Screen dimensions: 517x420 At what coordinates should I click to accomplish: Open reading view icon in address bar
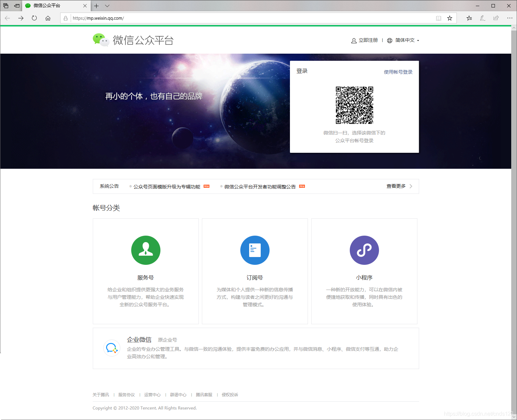pyautogui.click(x=438, y=18)
